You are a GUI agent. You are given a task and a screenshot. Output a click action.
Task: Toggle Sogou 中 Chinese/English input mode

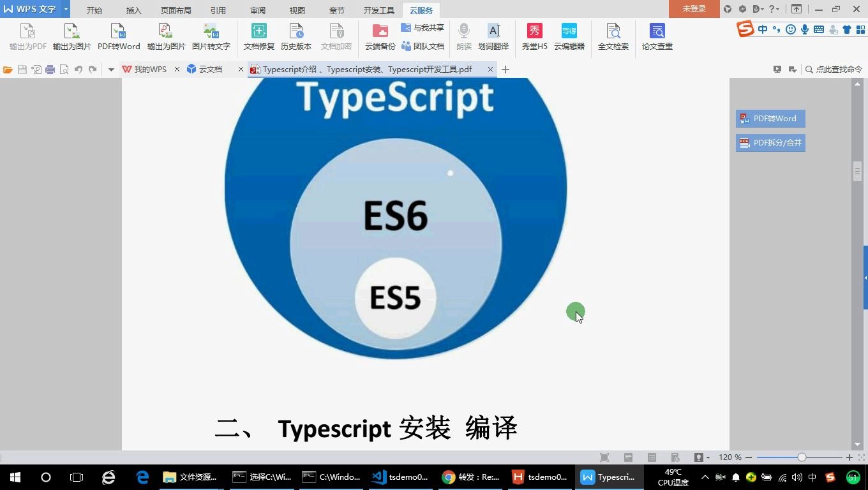763,29
